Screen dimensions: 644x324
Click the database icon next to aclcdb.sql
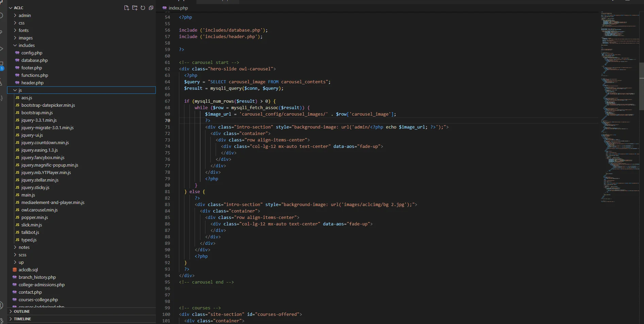pos(15,270)
